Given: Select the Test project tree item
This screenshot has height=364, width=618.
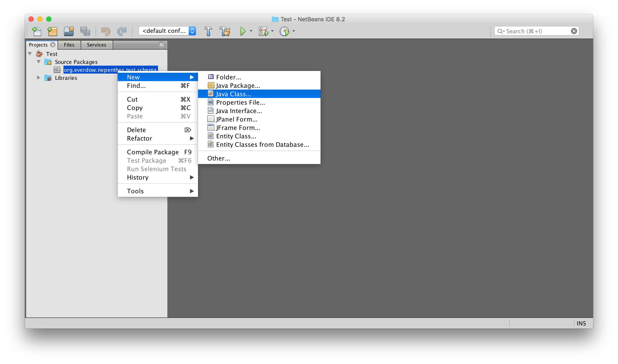Looking at the screenshot, I should click(x=51, y=54).
